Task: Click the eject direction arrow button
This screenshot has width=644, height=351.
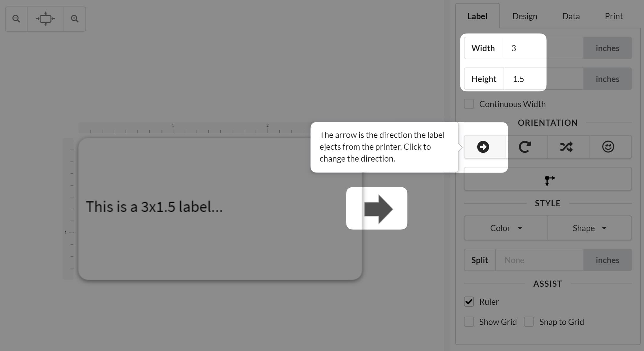Action: (483, 147)
